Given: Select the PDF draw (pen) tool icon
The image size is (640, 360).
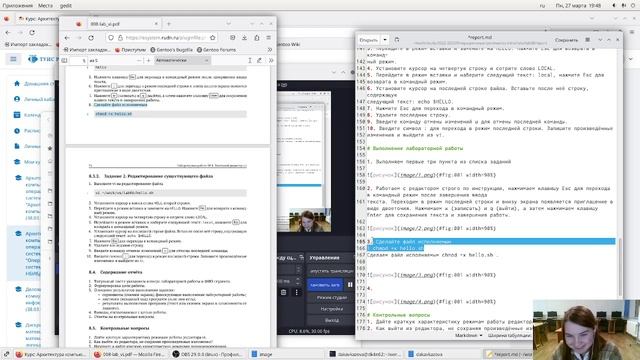Looking at the screenshot, I should click(x=259, y=60).
